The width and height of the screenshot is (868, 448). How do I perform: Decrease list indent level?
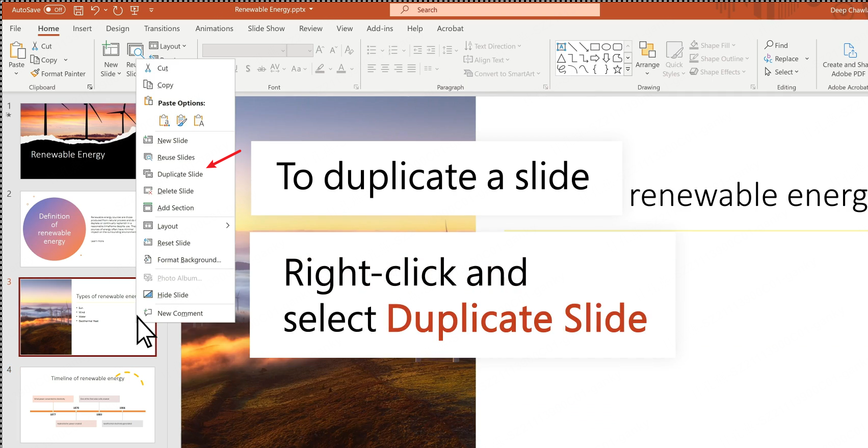click(417, 50)
